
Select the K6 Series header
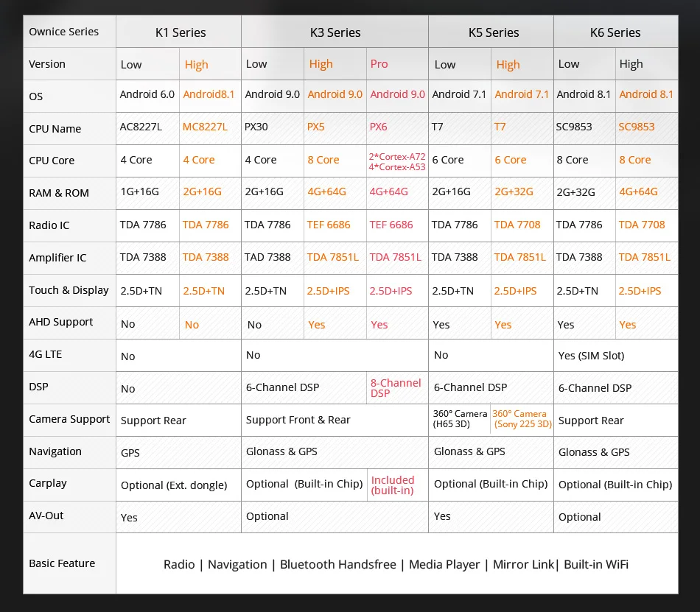tap(615, 32)
